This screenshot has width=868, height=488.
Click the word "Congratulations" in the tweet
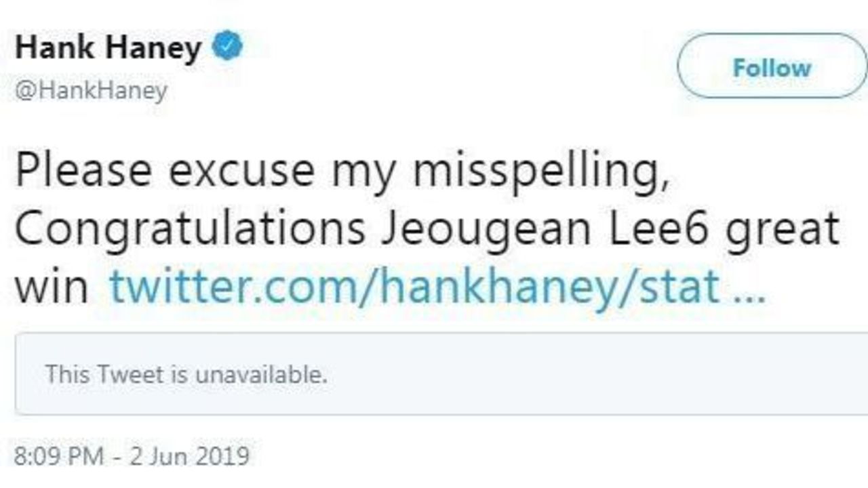[x=189, y=229]
